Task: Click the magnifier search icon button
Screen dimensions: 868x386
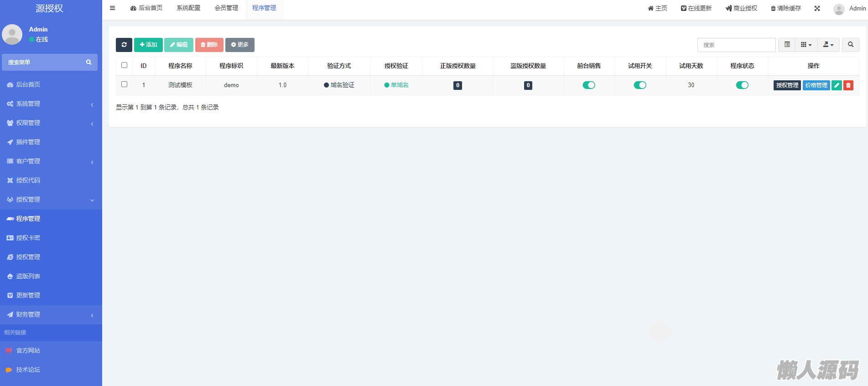Action: click(x=850, y=45)
